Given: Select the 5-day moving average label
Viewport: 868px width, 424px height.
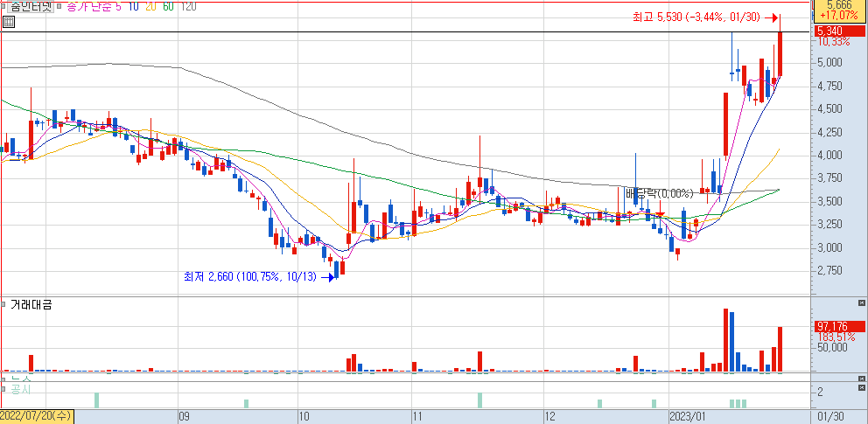Looking at the screenshot, I should pyautogui.click(x=118, y=7).
